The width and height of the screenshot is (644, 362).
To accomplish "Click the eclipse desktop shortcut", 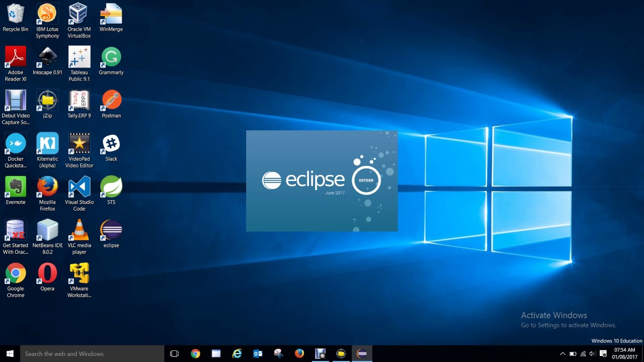I will click(111, 234).
